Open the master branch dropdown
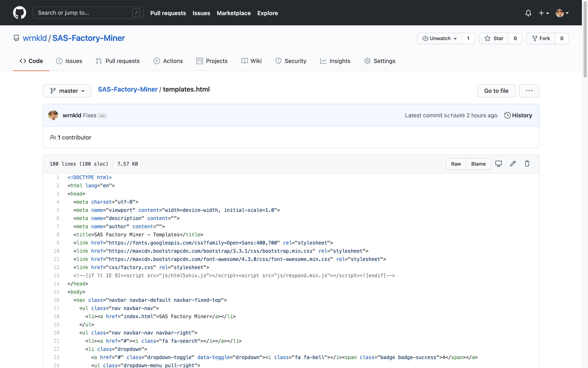This screenshot has height=368, width=588. coord(67,91)
